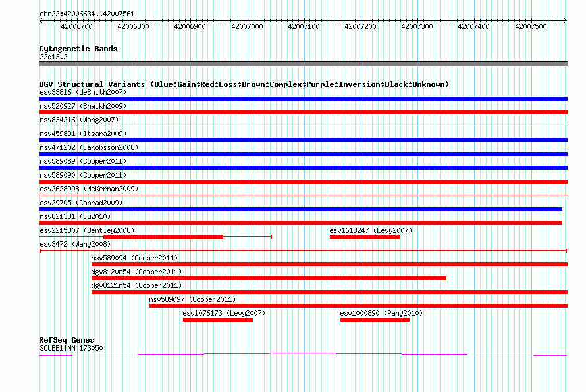Select the blue nsv459891 gain bar
Screen dimensions: 586x392
[x=303, y=140]
